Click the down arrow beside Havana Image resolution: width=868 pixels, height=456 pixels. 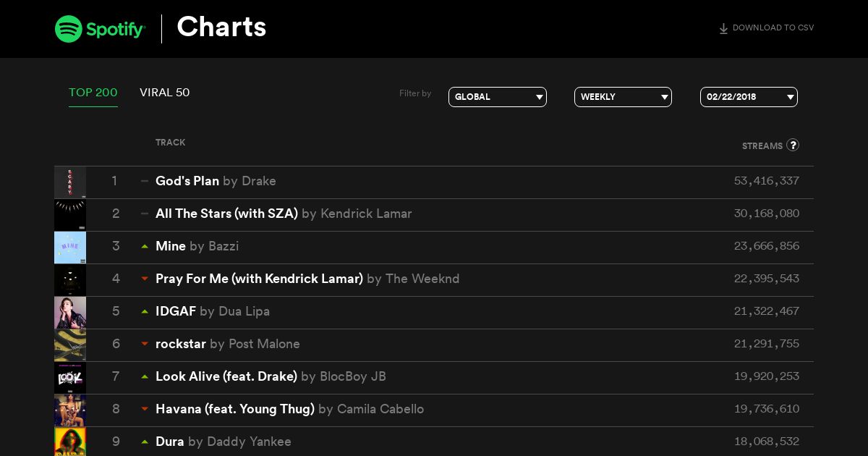[x=145, y=409]
